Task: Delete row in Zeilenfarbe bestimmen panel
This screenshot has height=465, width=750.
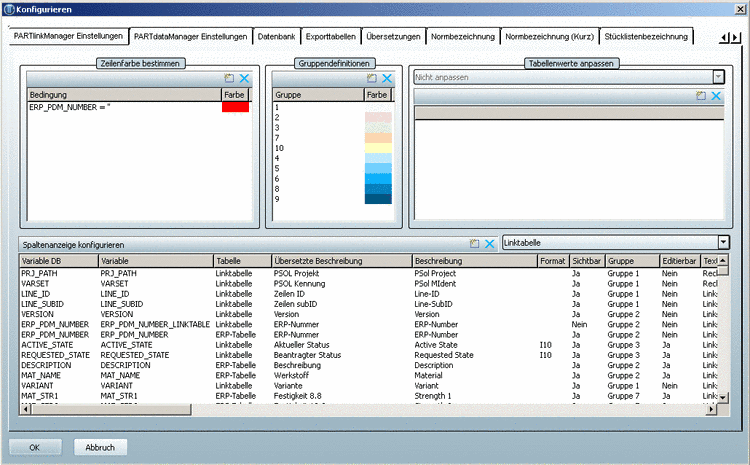Action: [x=244, y=78]
